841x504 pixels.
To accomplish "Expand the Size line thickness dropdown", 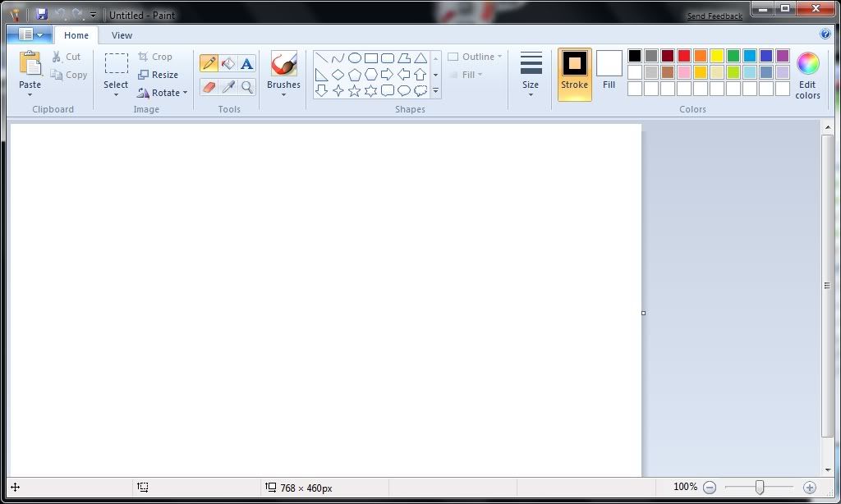I will point(531,74).
